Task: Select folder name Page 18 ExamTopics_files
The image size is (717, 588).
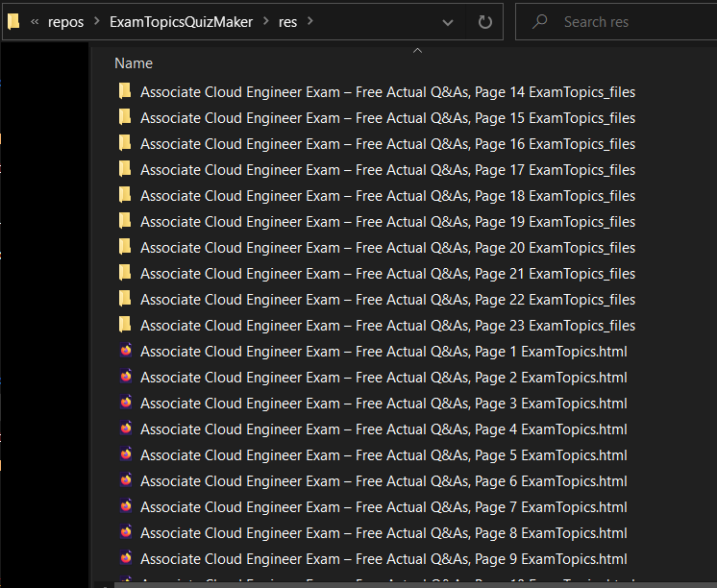Action: pos(387,196)
